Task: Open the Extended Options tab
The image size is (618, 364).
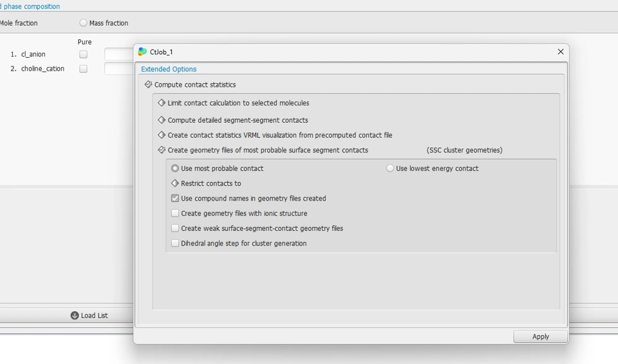Action: (x=169, y=69)
